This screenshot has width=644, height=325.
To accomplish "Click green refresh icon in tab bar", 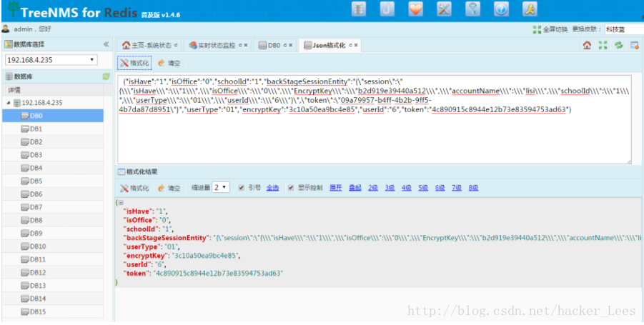I will 619,45.
